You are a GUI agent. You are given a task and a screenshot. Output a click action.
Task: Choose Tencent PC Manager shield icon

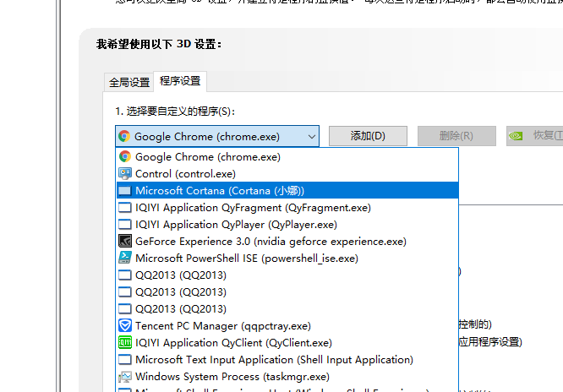tap(125, 325)
